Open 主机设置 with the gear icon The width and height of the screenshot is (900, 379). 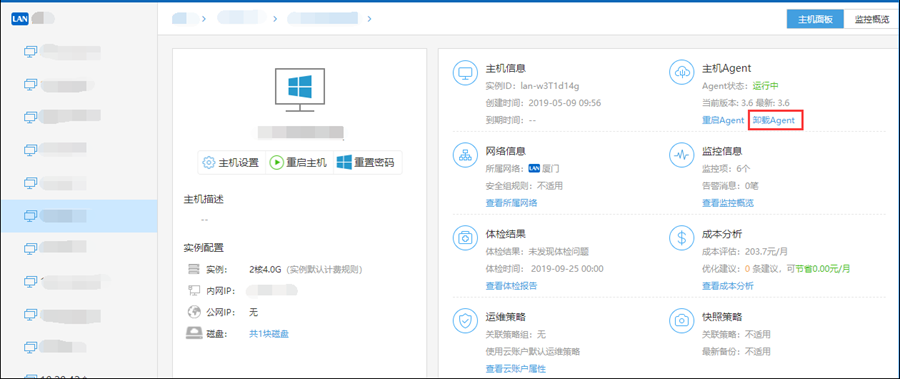click(231, 163)
